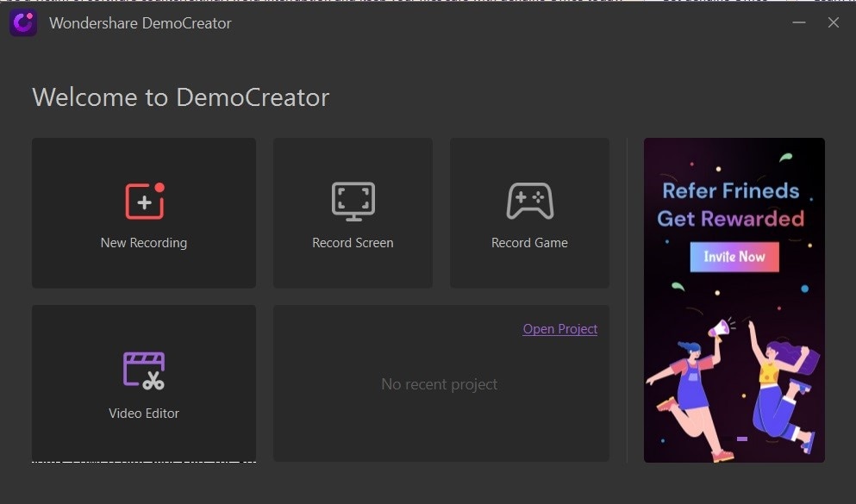Select the Video Editor label

tap(144, 414)
